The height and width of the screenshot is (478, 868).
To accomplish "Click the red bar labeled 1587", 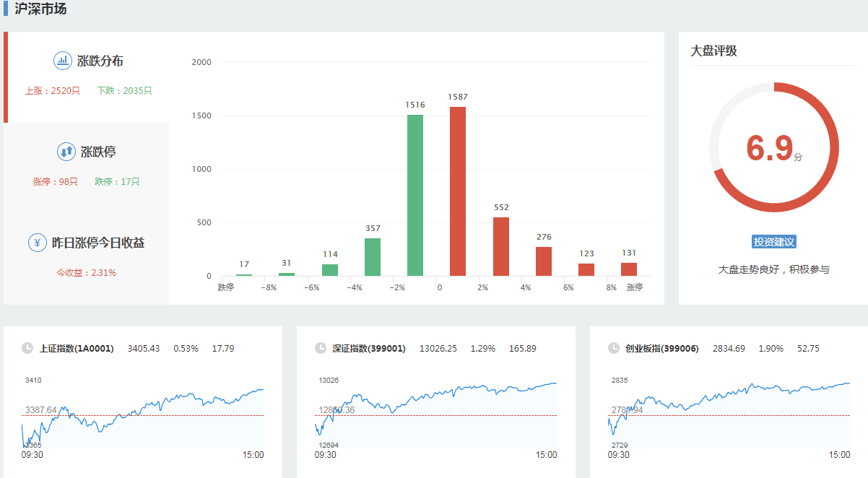I will click(x=458, y=192).
